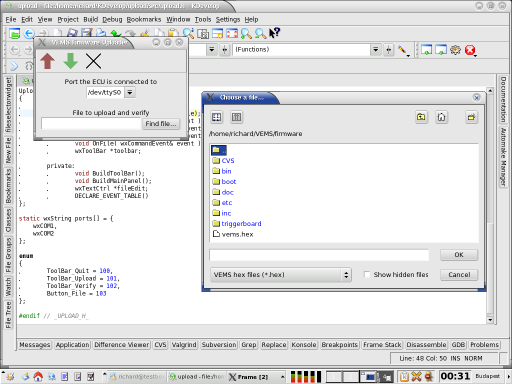Click the first new-window icon in build toolbar
Screen dimensions: 512x384
[426, 50]
